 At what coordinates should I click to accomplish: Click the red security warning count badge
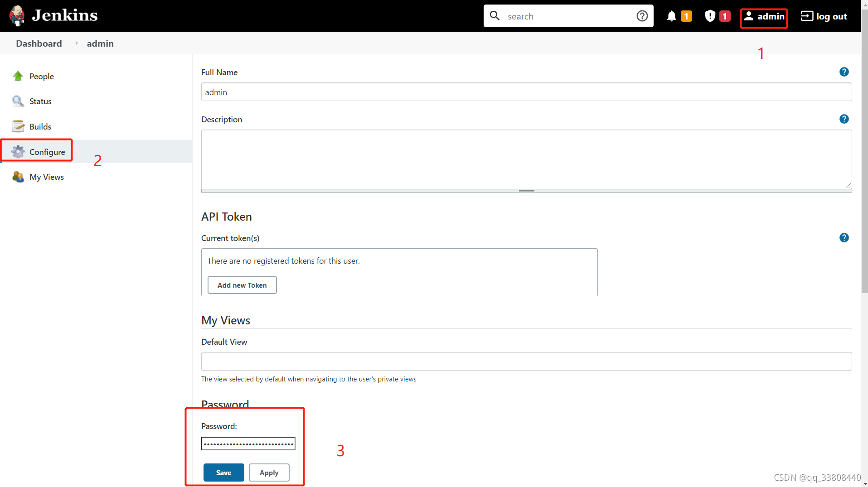(x=725, y=16)
